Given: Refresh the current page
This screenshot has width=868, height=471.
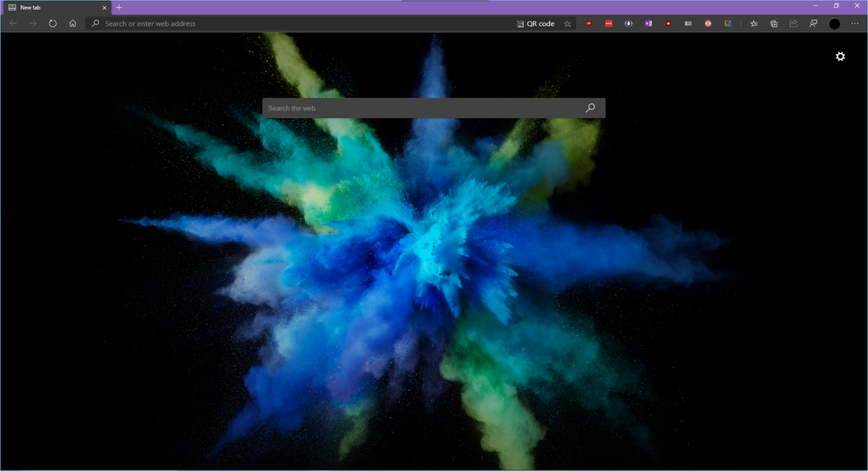Looking at the screenshot, I should tap(53, 23).
